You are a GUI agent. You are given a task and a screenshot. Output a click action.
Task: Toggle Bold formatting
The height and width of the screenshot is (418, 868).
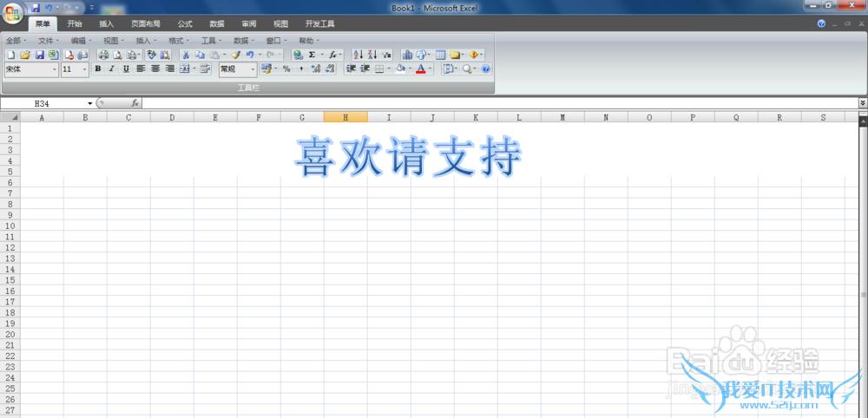(98, 69)
